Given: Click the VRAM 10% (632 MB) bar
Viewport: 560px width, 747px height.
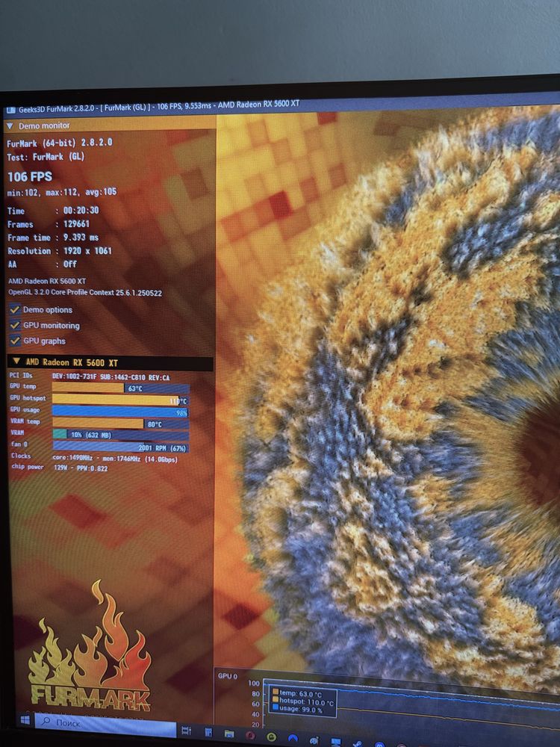Looking at the screenshot, I should [x=121, y=435].
